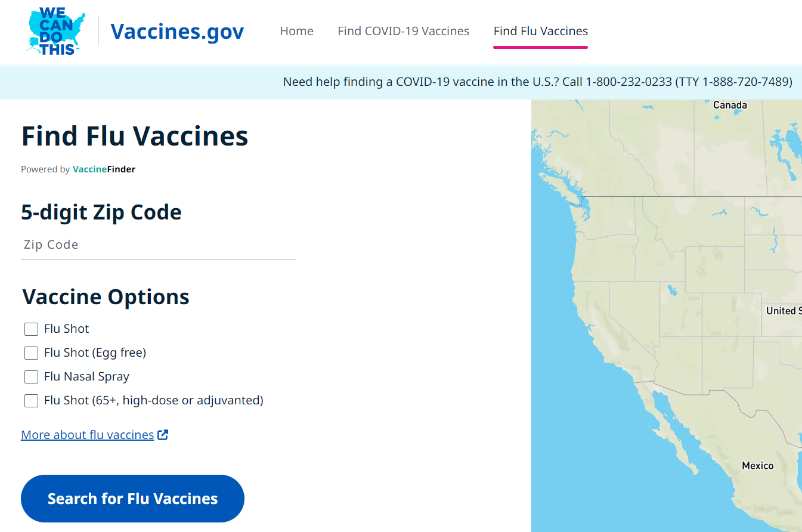Click the United States label on map
The width and height of the screenshot is (802, 532).
[784, 311]
